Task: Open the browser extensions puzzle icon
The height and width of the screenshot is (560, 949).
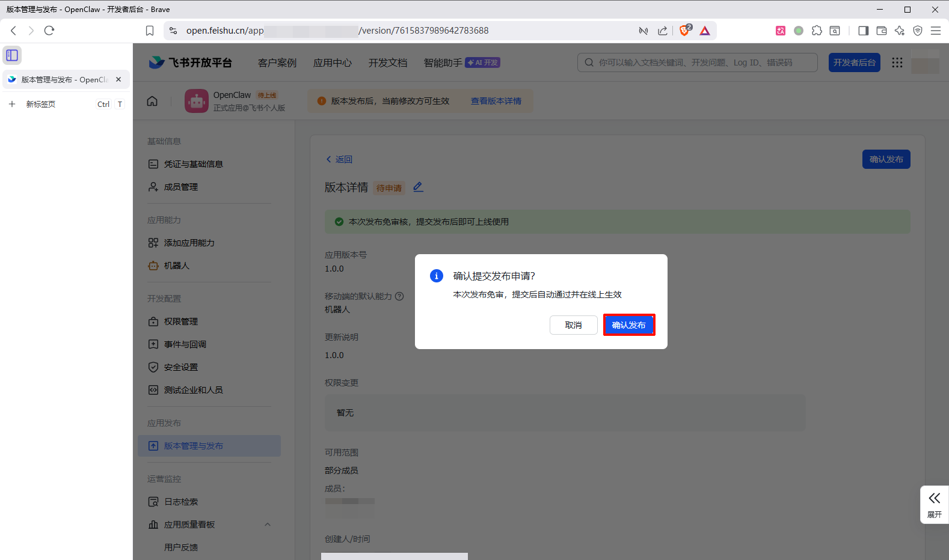Action: [817, 31]
